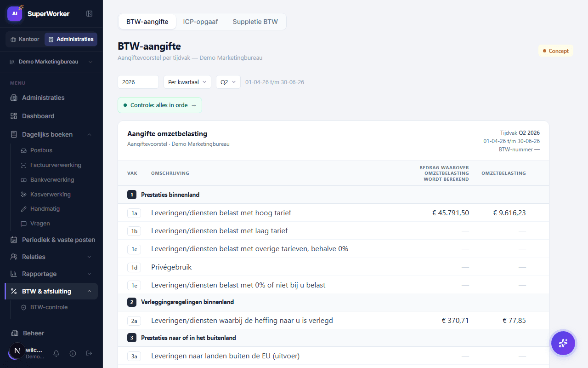Click the SuperWorker AI logo icon
The image size is (588, 368).
pyautogui.click(x=15, y=14)
